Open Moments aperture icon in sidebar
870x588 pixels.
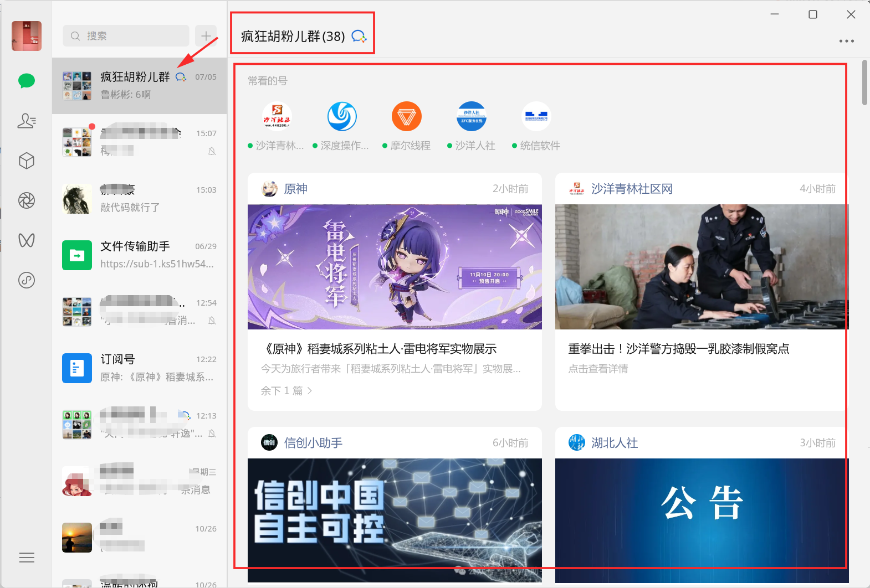coord(27,200)
